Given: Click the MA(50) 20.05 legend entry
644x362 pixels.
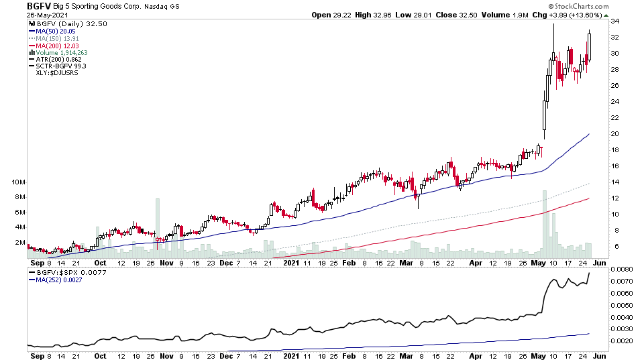Looking at the screenshot, I should click(x=56, y=32).
